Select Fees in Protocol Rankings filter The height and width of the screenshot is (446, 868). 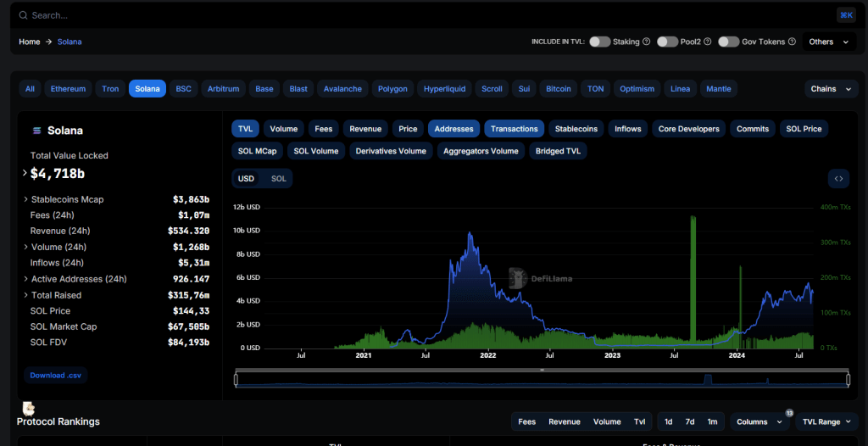click(x=527, y=421)
